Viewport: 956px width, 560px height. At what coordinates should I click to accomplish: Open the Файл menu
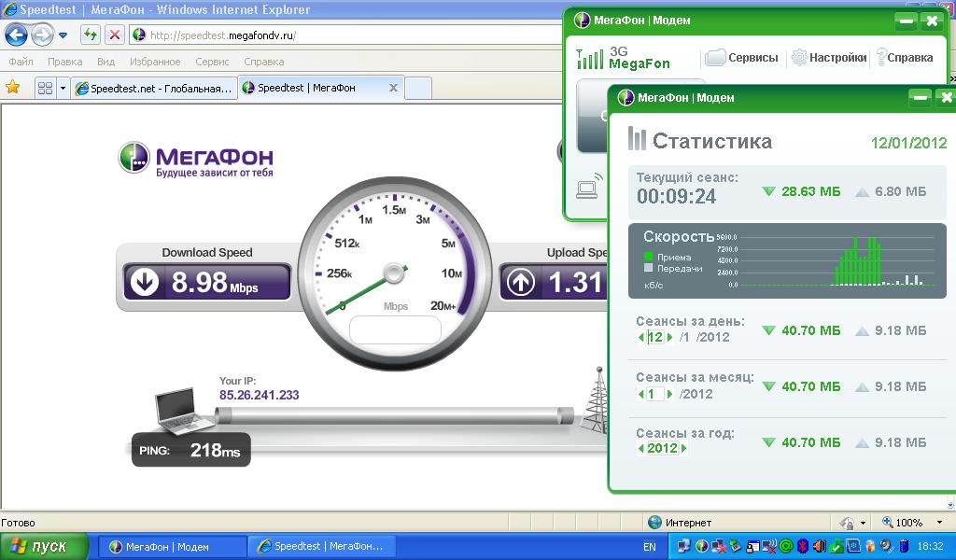tap(21, 62)
